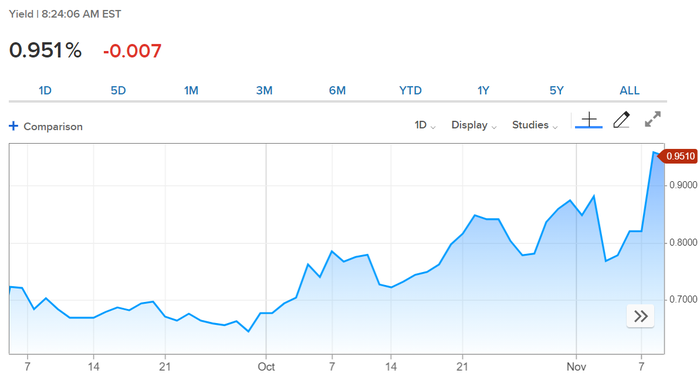Switch to the 1D time range tab
Image resolution: width=700 pixels, height=387 pixels.
coord(45,91)
